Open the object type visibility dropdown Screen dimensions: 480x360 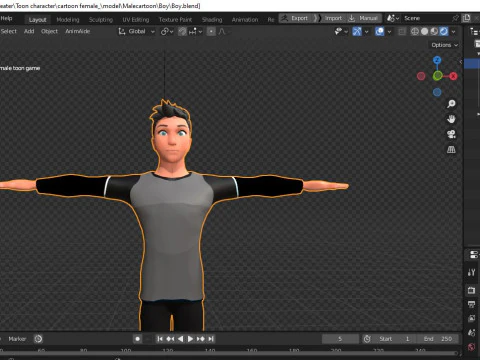341,31
